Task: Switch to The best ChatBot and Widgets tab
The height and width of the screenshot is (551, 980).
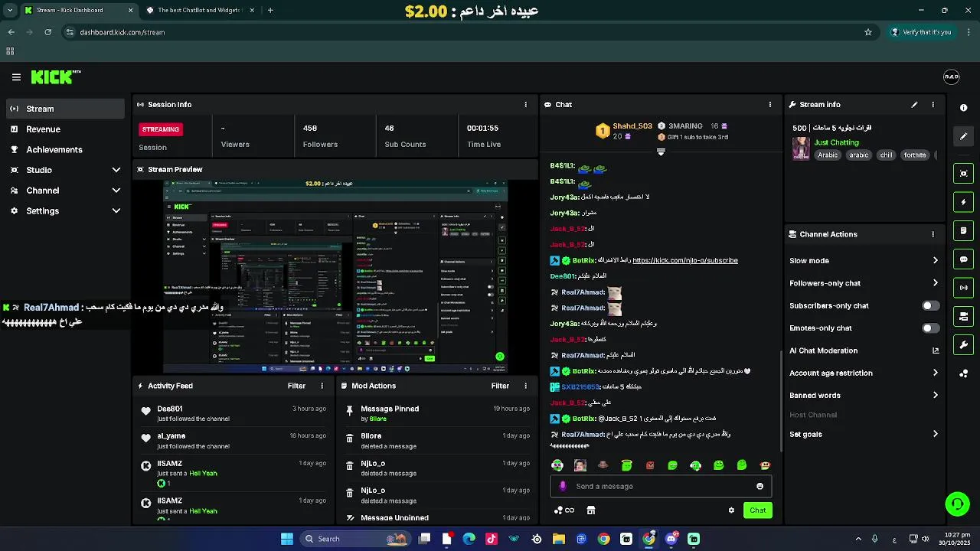Action: 199,10
